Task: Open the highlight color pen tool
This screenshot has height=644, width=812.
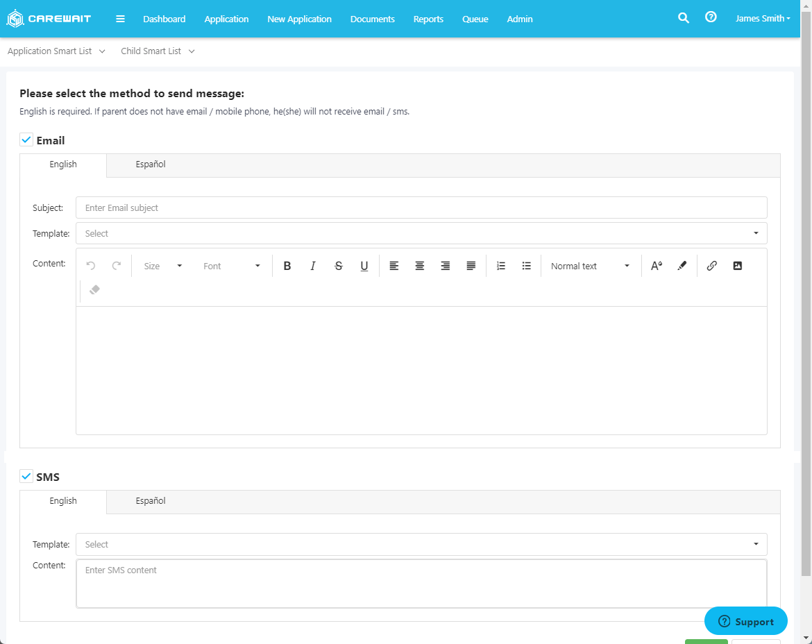Action: pos(682,266)
